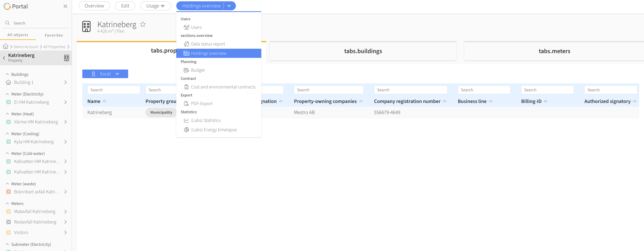Close the sidebar with the X icon
Image resolution: width=644 pixels, height=251 pixels.
[65, 6]
